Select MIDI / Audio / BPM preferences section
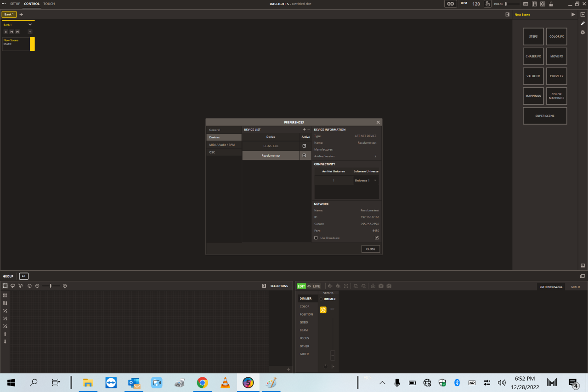Screen dimensions: 588x392 (x=224, y=145)
